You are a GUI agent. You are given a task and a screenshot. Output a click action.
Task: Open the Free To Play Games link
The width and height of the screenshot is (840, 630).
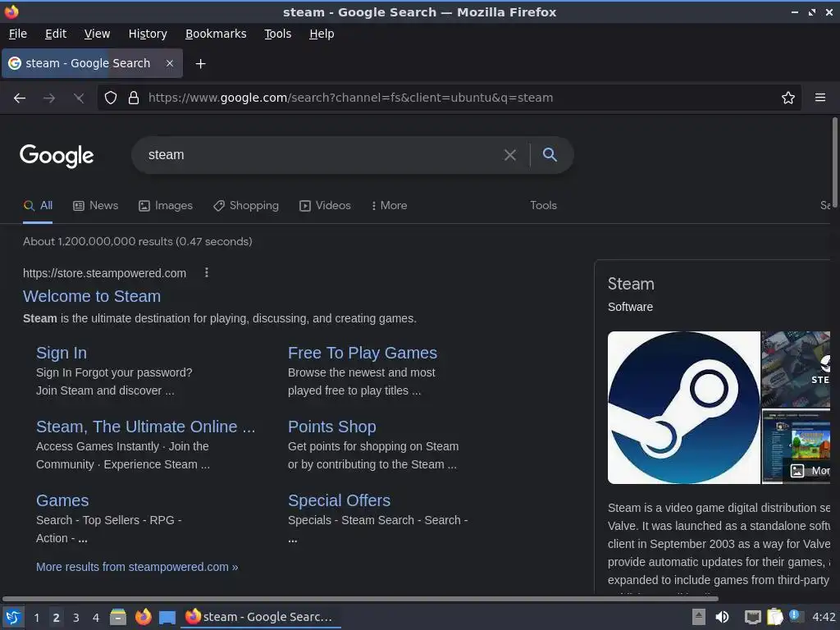[x=362, y=353]
